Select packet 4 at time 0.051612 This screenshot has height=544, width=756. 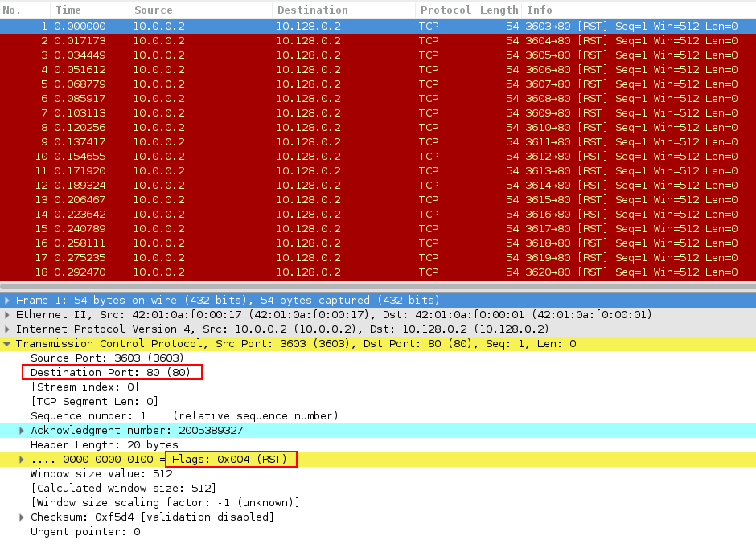coord(378,69)
